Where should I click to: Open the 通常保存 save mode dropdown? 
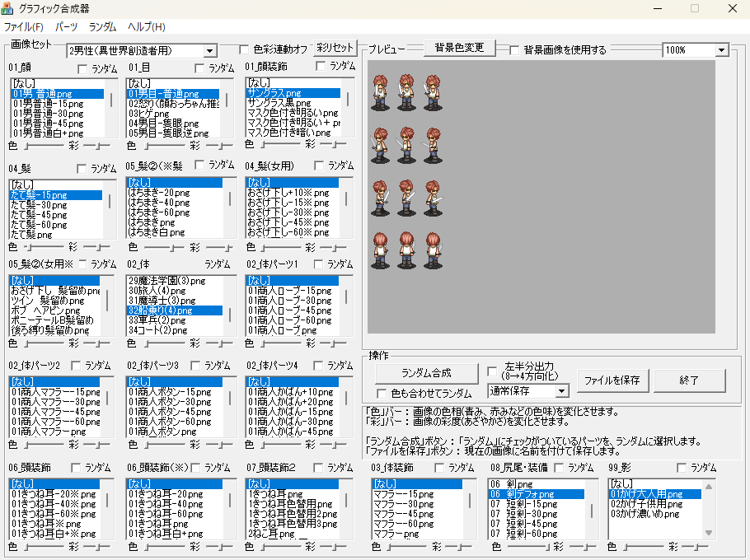click(562, 390)
